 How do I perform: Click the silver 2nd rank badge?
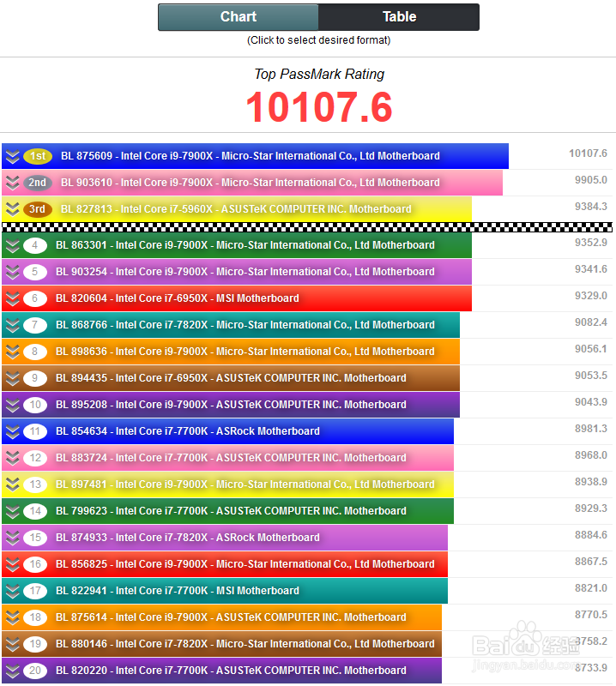pos(38,183)
